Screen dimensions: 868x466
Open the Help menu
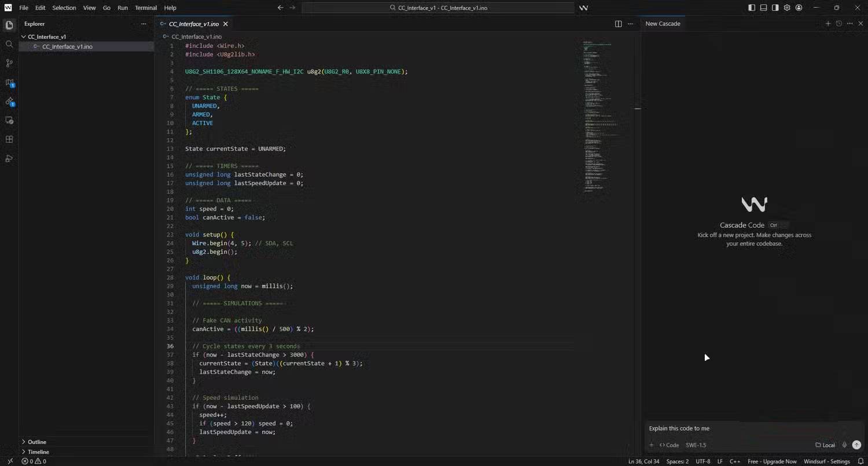coord(170,8)
